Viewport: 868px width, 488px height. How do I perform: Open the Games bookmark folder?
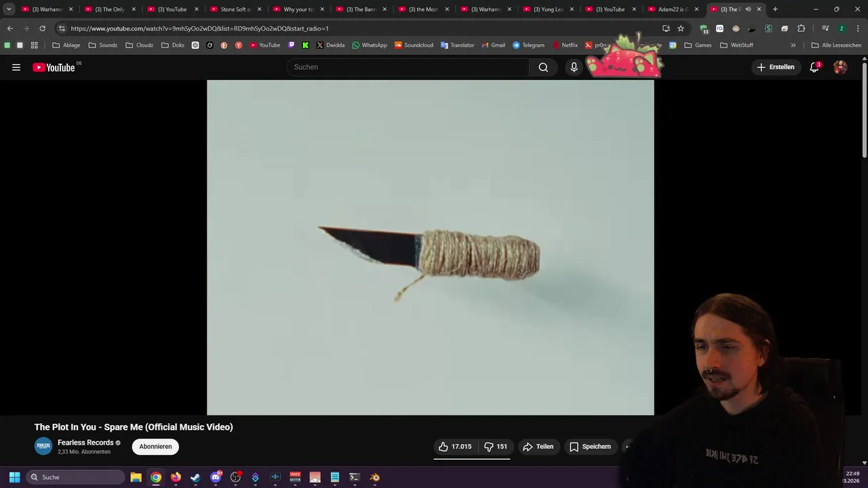coord(698,45)
